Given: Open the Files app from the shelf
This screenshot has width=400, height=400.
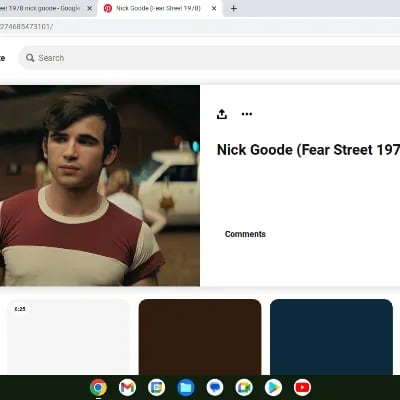Looking at the screenshot, I should (186, 387).
